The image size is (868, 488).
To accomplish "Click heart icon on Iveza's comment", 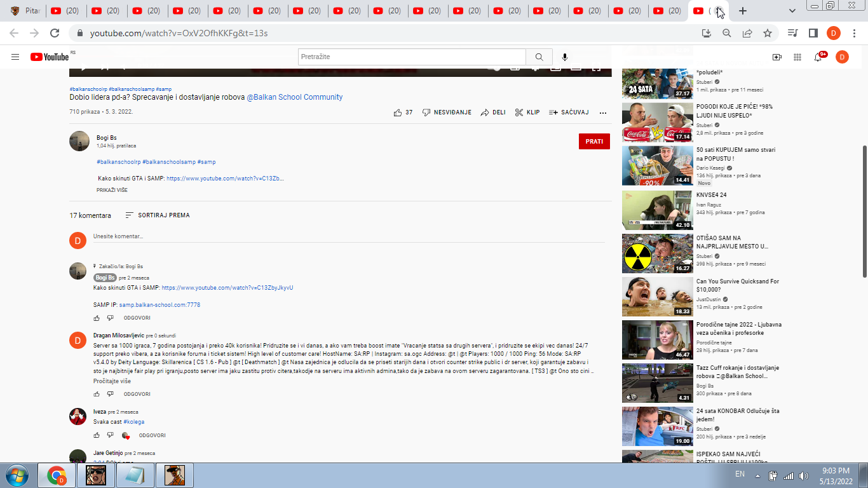I will [126, 436].
